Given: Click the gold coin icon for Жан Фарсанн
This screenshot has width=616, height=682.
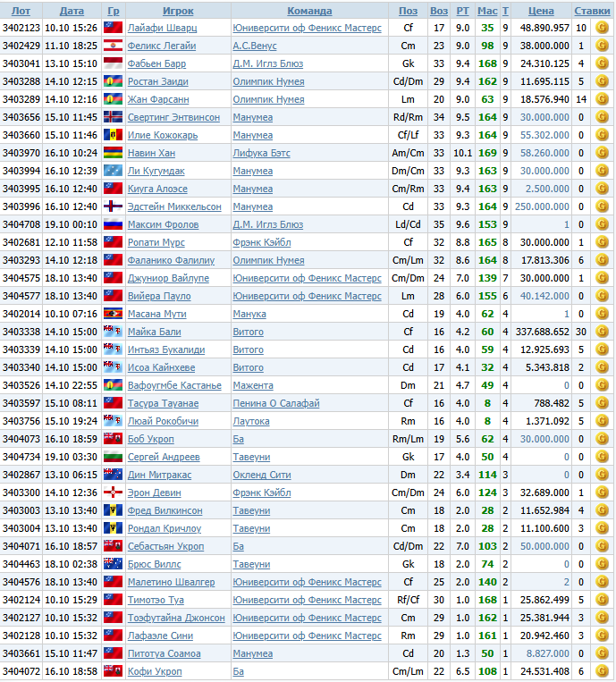Looking at the screenshot, I should (x=603, y=99).
